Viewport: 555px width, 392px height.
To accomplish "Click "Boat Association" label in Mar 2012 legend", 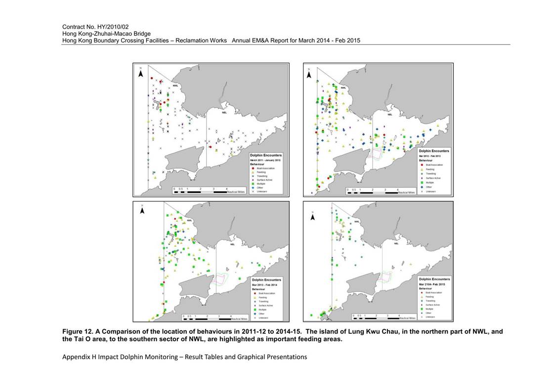I will click(x=434, y=165).
